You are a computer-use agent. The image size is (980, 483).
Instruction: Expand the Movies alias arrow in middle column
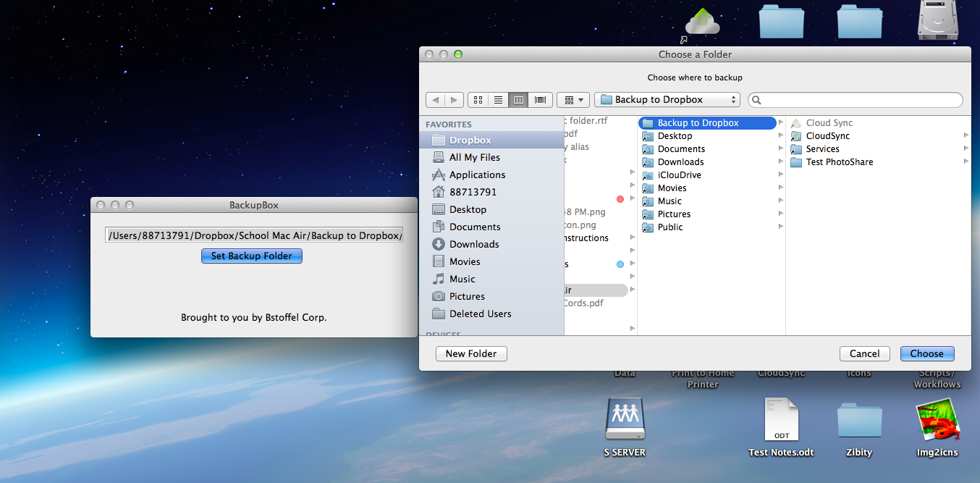781,188
